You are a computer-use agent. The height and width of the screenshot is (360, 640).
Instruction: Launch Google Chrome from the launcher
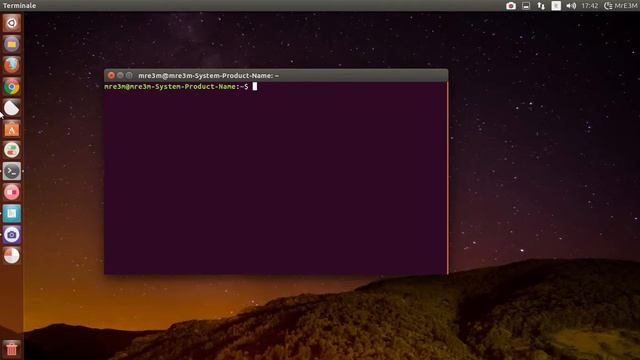(11, 87)
